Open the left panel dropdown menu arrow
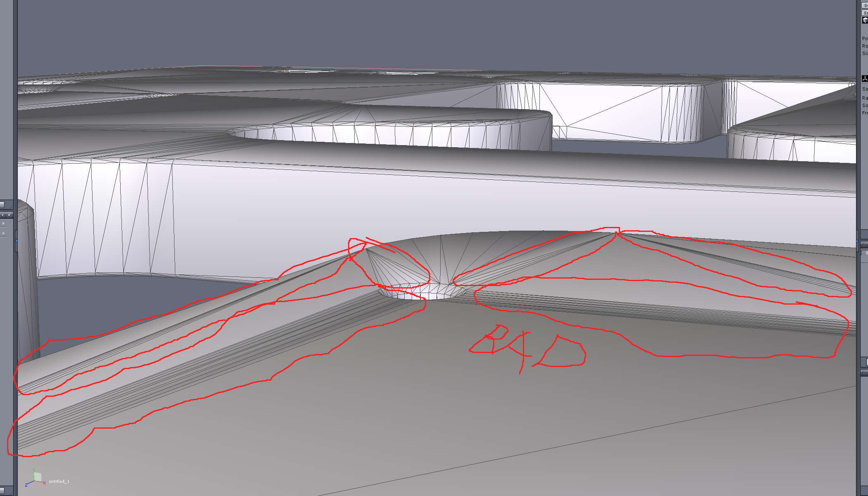Viewport: 868px width, 496px height. coord(2,215)
